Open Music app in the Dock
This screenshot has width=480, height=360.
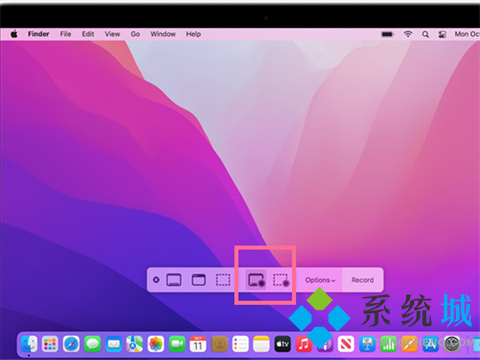point(303,344)
